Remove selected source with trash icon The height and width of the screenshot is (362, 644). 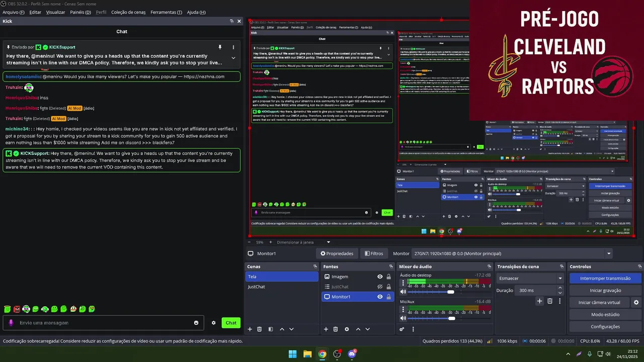[x=336, y=329]
